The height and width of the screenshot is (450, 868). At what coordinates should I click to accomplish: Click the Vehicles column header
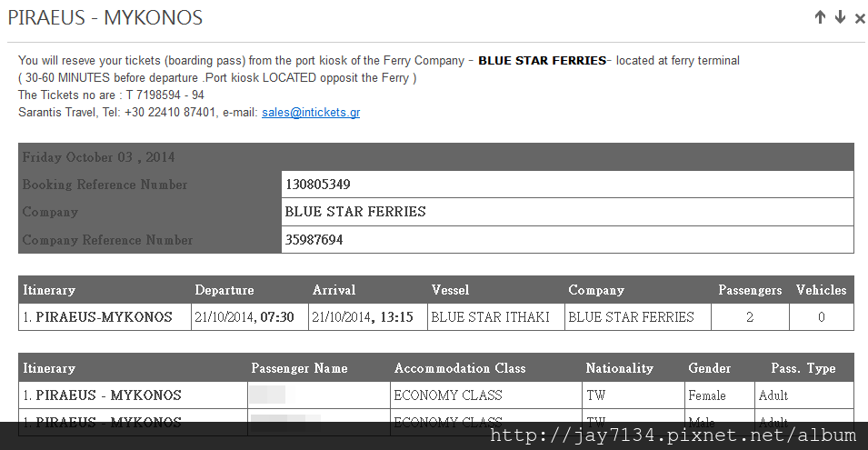(821, 290)
